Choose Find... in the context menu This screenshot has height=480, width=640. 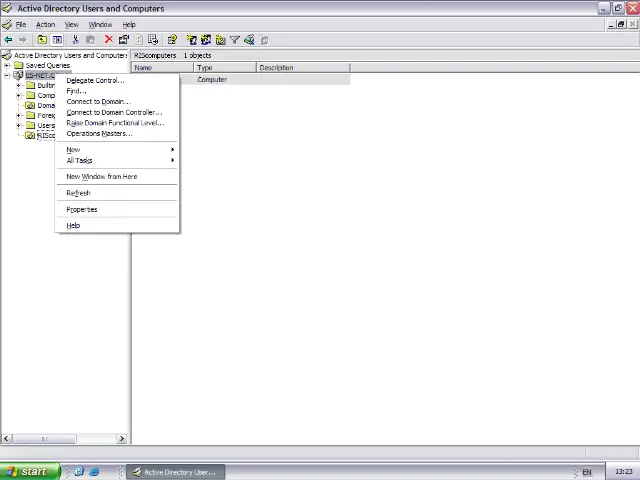(117, 91)
